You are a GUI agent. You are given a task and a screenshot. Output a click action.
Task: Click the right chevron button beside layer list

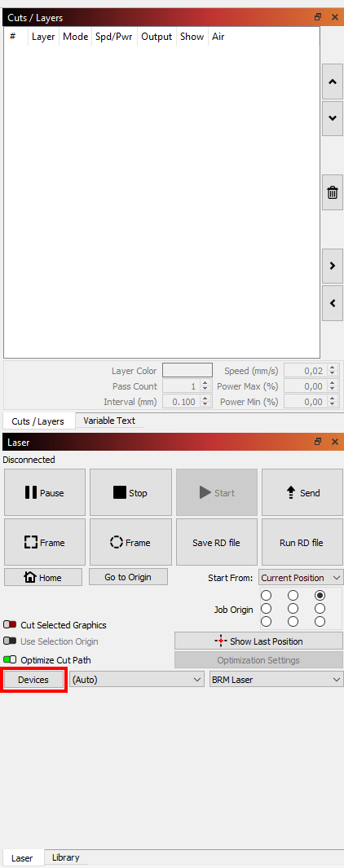333,266
